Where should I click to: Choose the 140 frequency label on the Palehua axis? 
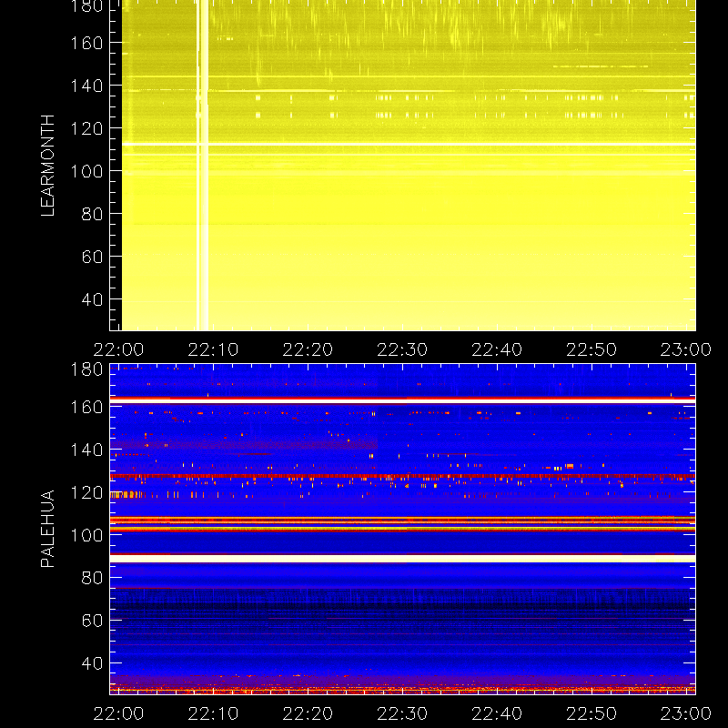(x=86, y=450)
